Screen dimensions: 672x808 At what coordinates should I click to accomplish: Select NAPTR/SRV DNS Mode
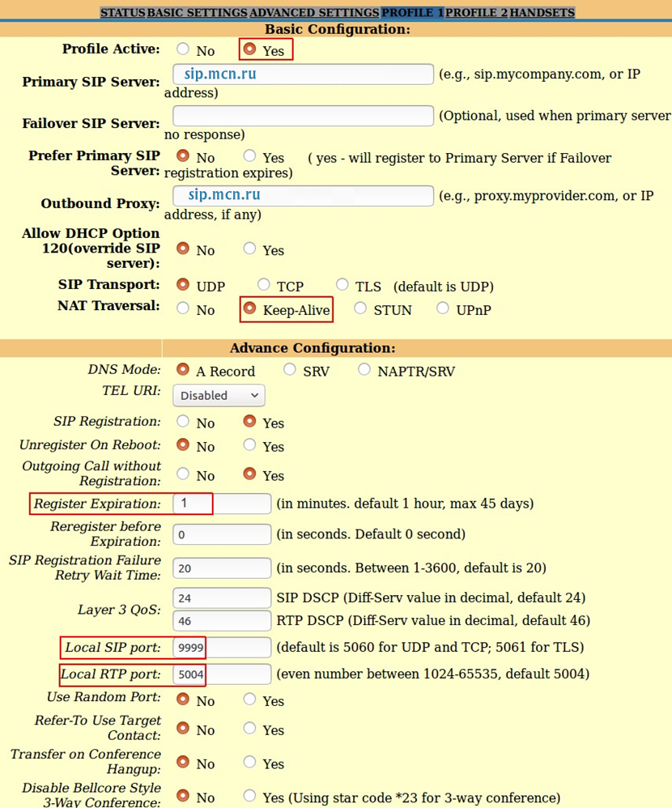click(x=364, y=369)
